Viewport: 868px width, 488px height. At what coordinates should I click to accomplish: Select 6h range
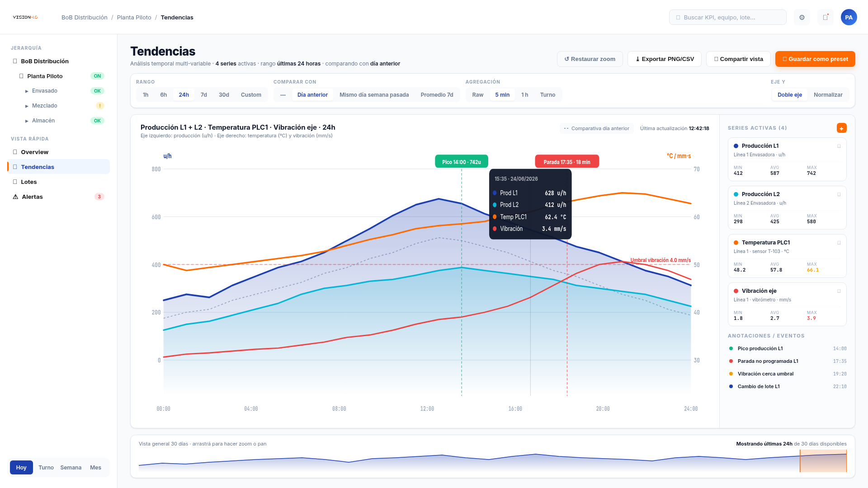164,95
